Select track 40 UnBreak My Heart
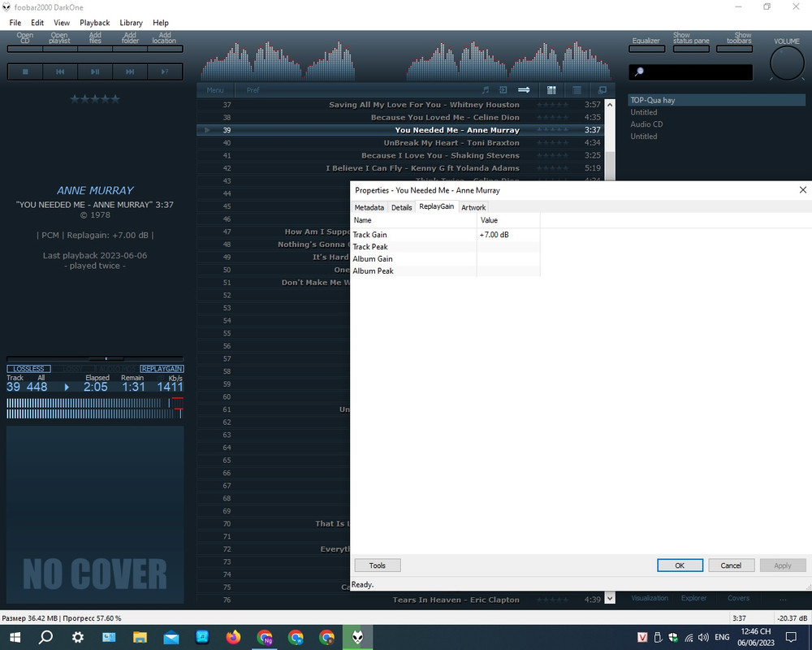Viewport: 812px width, 650px height. 400,142
